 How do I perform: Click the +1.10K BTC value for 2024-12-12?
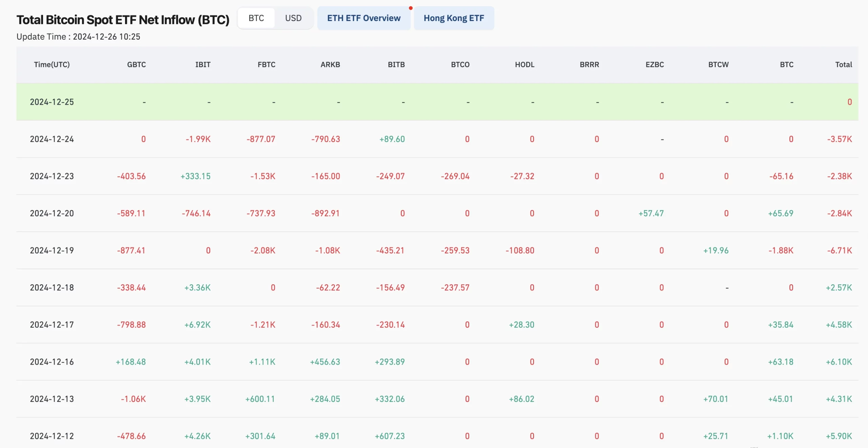tap(780, 436)
